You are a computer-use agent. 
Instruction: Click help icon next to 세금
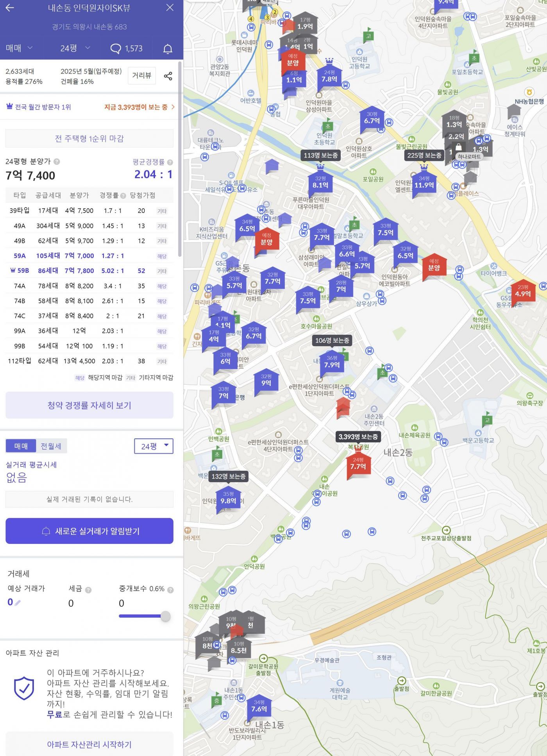coord(88,590)
